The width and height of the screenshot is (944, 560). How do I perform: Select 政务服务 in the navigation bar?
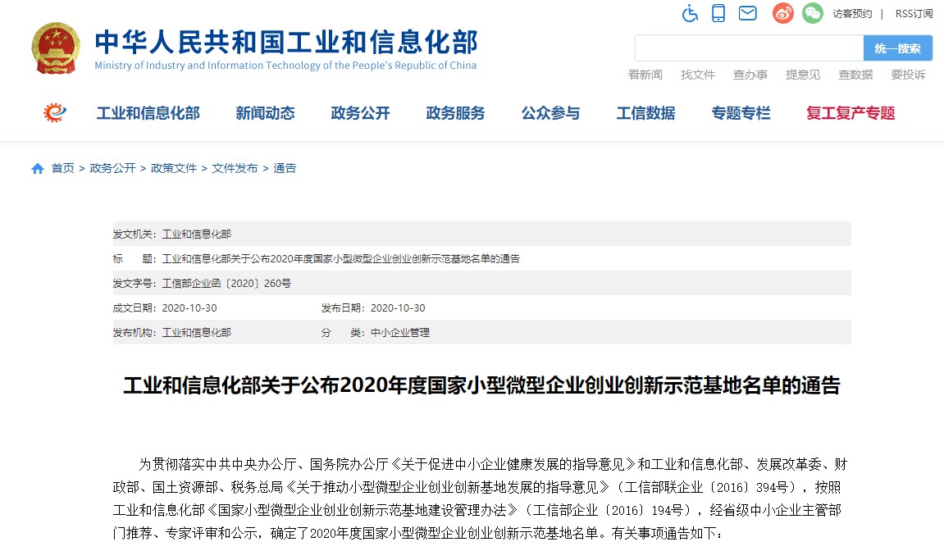pos(455,114)
